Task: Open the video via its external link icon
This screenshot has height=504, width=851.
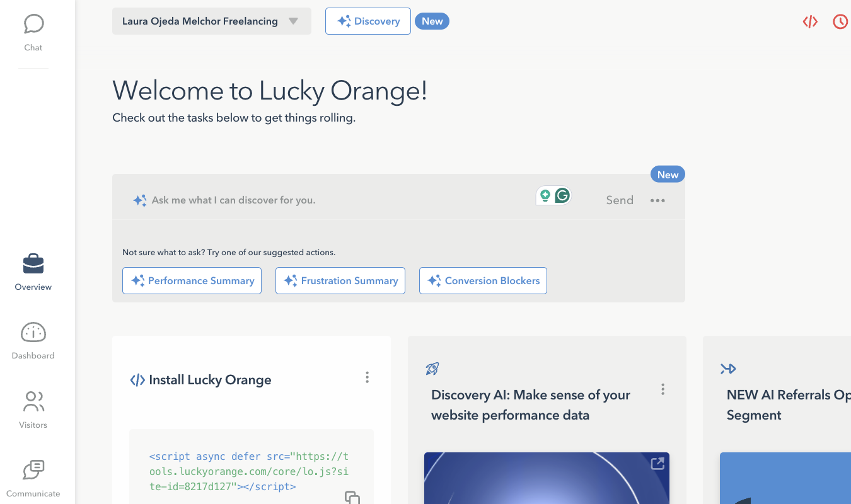Action: [x=657, y=463]
